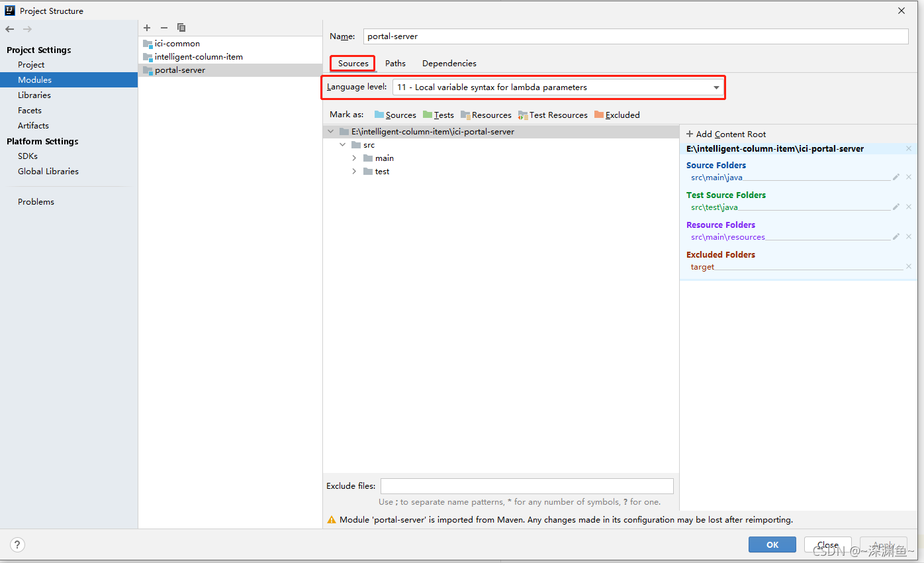Edit src\main\java source folder properties
The width and height of the screenshot is (924, 563).
[896, 177]
